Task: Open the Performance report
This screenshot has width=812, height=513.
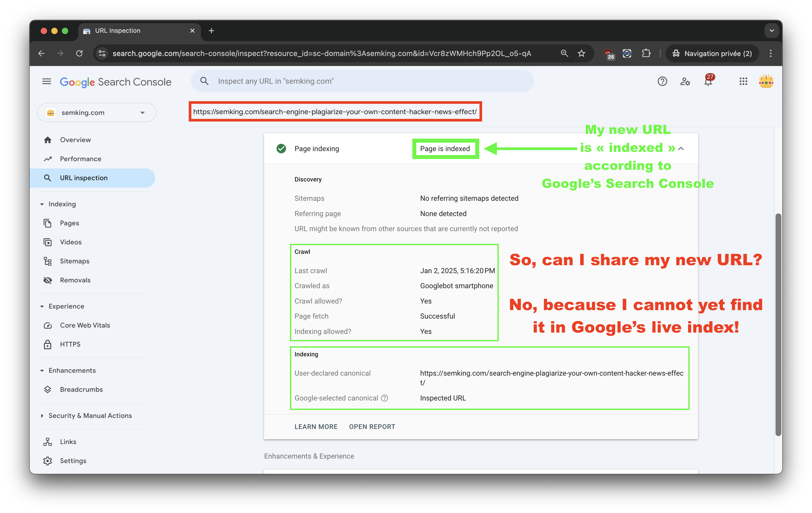Action: tap(93, 159)
